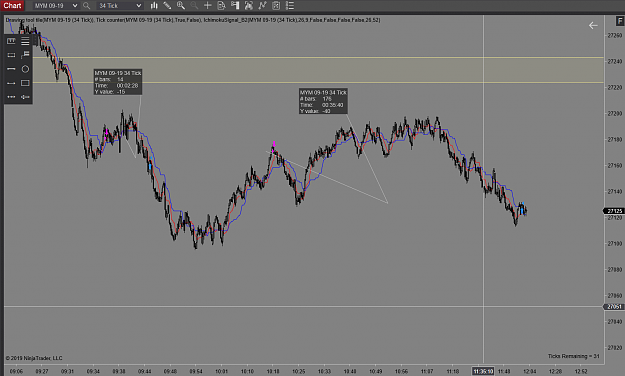Click the 10:18 time axis label
Image resolution: width=625 pixels, height=376 pixels.
pos(273,371)
